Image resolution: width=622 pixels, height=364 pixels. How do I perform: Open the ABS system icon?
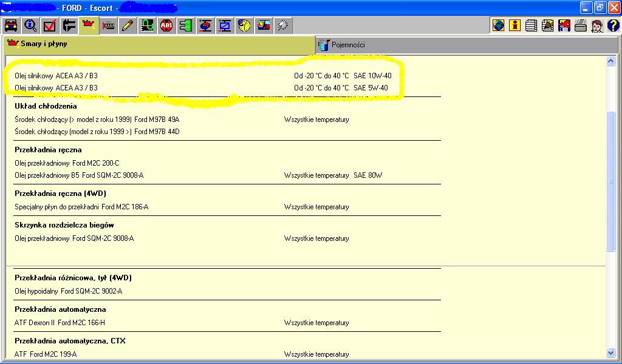(x=166, y=25)
